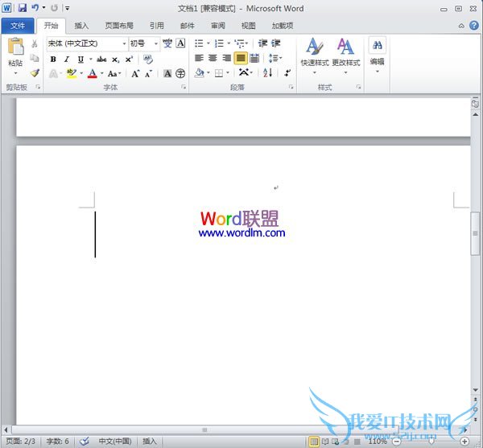Shrink font size with small A button
The width and height of the screenshot is (483, 448).
click(x=148, y=73)
